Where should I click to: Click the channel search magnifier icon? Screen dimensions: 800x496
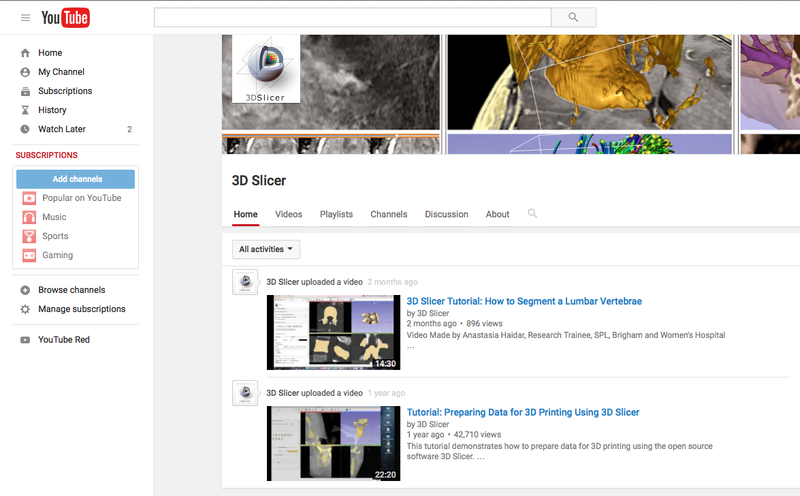(532, 214)
